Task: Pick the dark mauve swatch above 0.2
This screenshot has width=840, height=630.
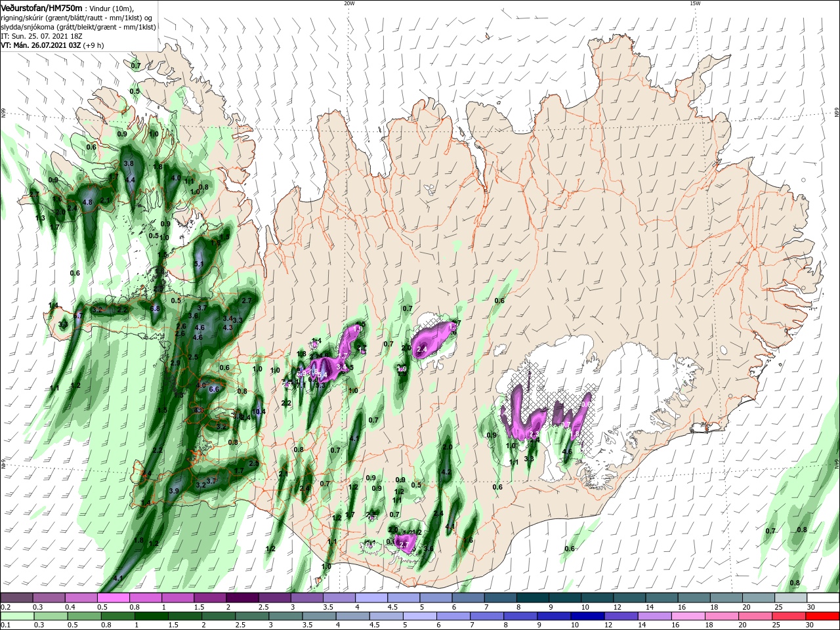Action: (16, 598)
